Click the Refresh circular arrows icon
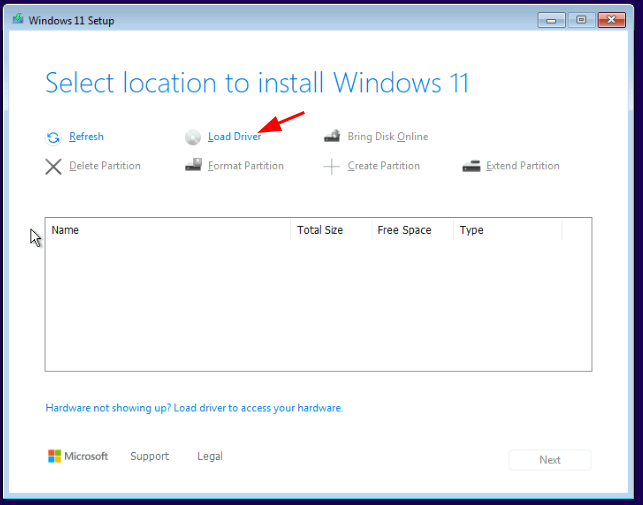 pyautogui.click(x=53, y=137)
